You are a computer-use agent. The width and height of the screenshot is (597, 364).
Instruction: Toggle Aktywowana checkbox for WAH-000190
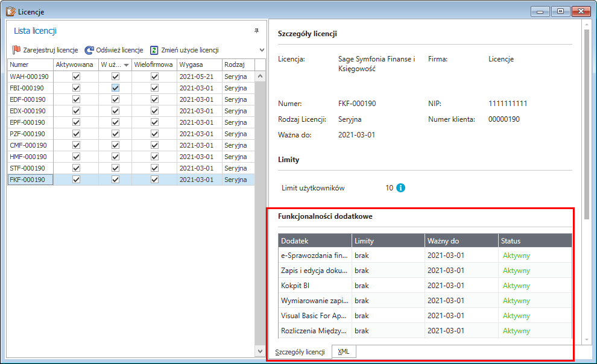point(76,77)
